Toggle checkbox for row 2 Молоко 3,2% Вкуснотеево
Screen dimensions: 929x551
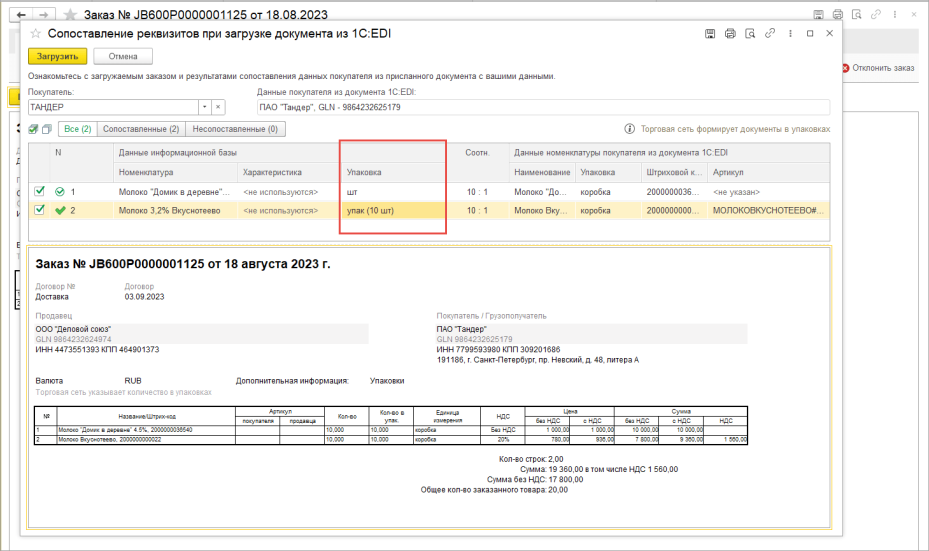click(x=39, y=210)
